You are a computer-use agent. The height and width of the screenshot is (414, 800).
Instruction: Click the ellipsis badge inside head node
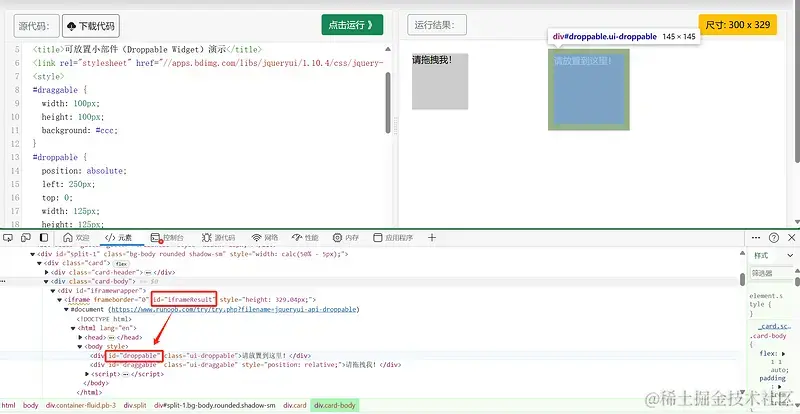click(x=111, y=338)
